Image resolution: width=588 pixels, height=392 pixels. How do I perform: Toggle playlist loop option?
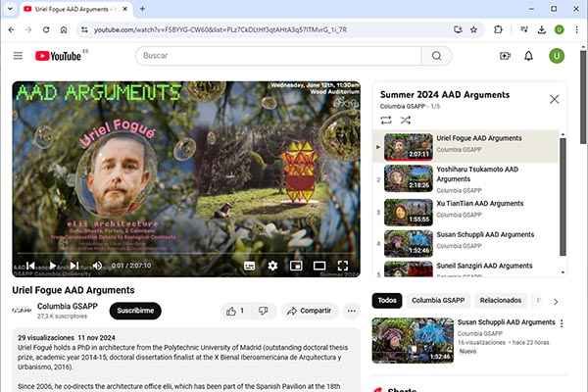[x=386, y=120]
